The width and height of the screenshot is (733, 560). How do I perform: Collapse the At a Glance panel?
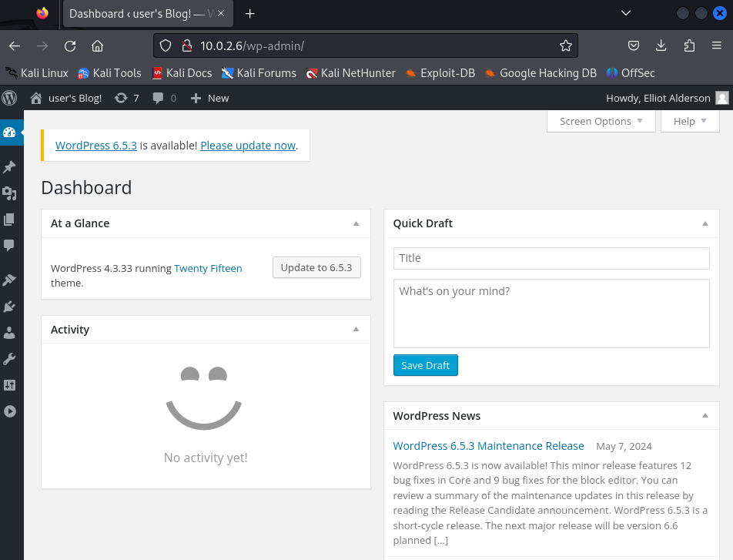click(356, 223)
